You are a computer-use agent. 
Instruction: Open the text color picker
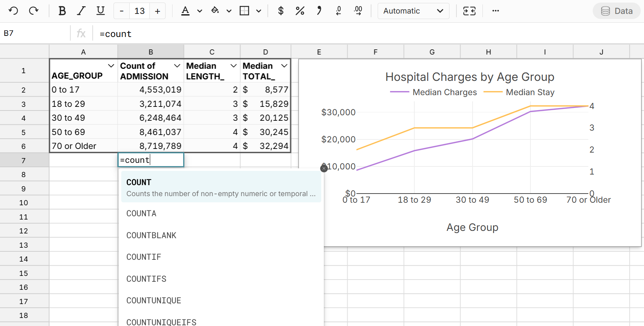click(x=186, y=11)
